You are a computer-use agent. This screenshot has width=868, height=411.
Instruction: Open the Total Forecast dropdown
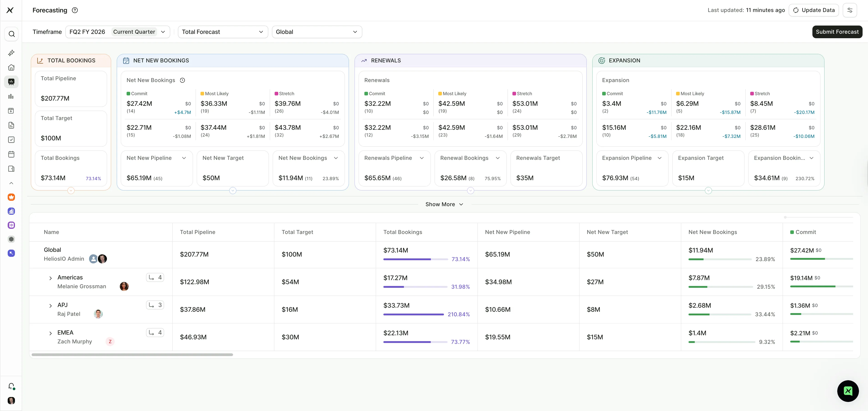[x=223, y=32]
